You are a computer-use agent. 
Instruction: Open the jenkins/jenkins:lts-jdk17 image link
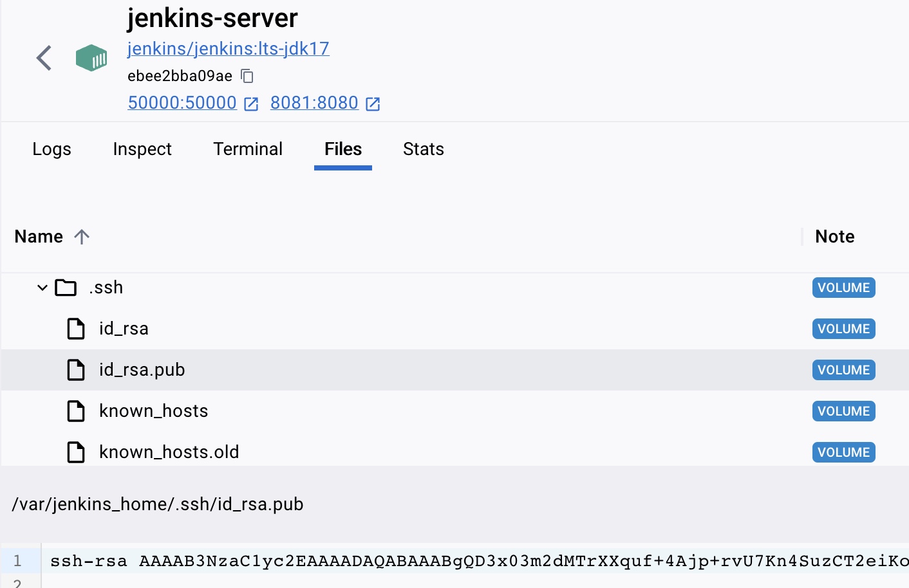[x=229, y=49]
